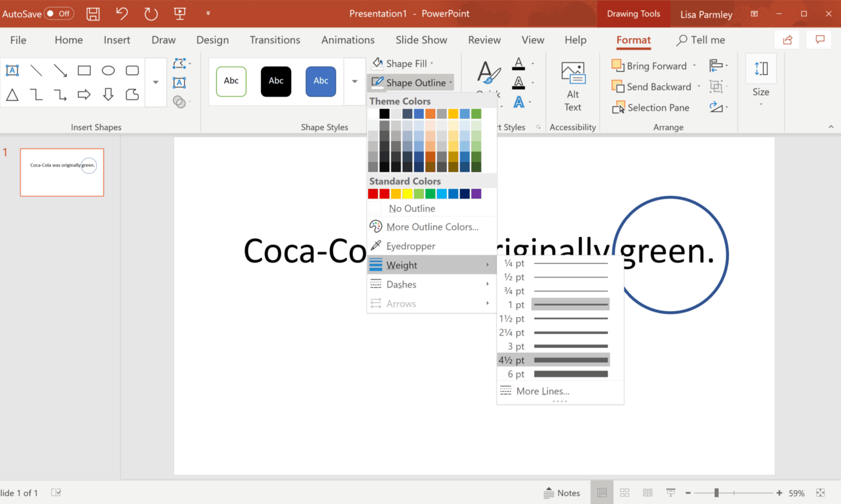Image resolution: width=841 pixels, height=504 pixels.
Task: Choose the 6 pt weight option
Action: click(x=554, y=374)
